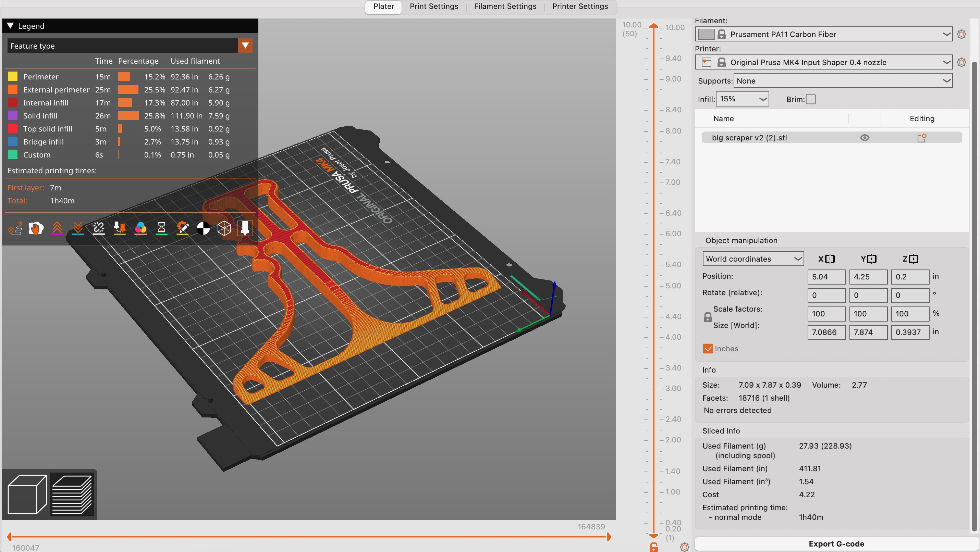980x552 pixels.
Task: Open the Feature type view dropdown
Action: 130,46
